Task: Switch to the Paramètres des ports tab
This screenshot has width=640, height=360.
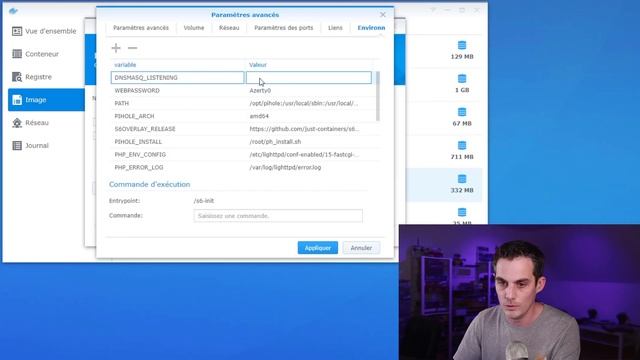Action: pos(284,28)
